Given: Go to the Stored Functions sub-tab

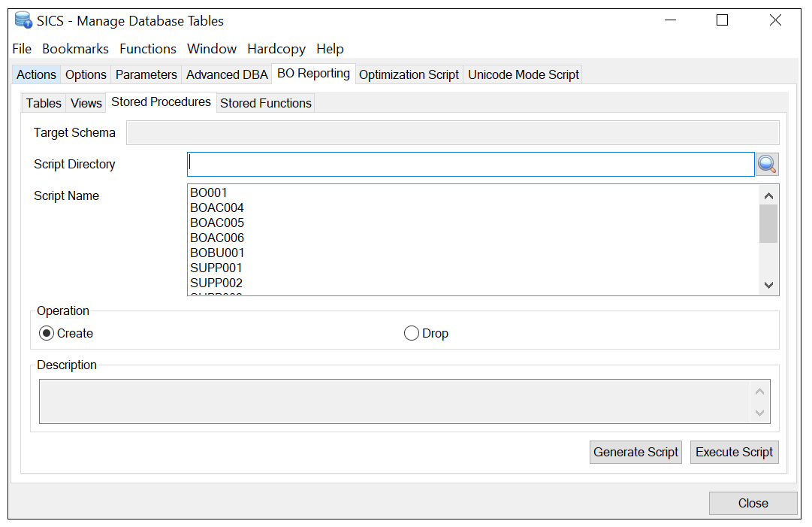Looking at the screenshot, I should (x=265, y=103).
